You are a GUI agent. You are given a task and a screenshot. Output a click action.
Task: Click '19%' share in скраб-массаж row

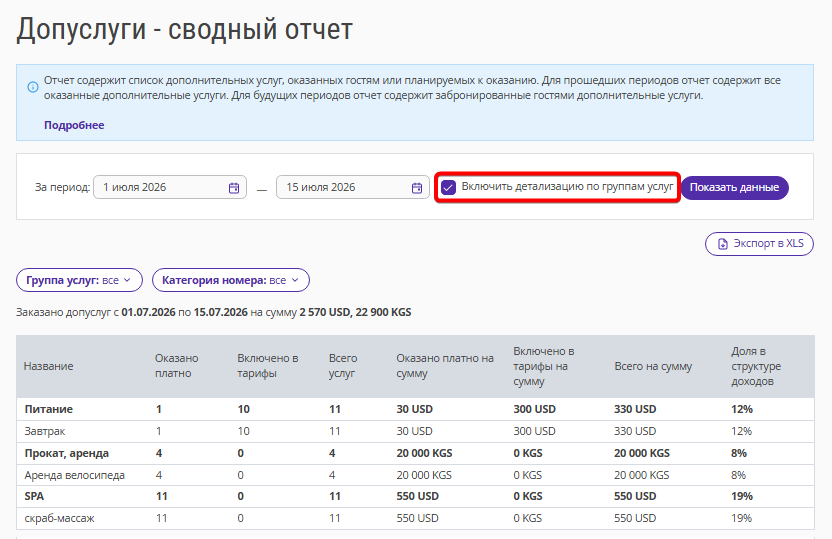[x=741, y=518]
